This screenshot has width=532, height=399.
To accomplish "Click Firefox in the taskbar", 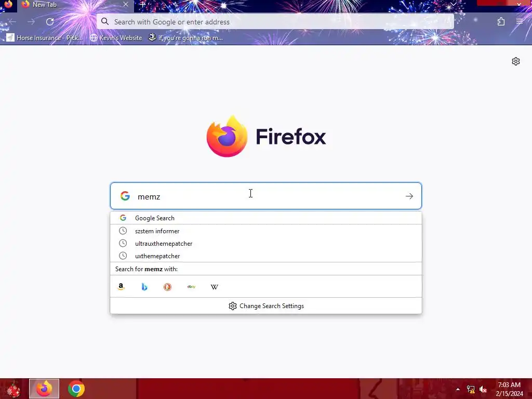I will tap(44, 389).
